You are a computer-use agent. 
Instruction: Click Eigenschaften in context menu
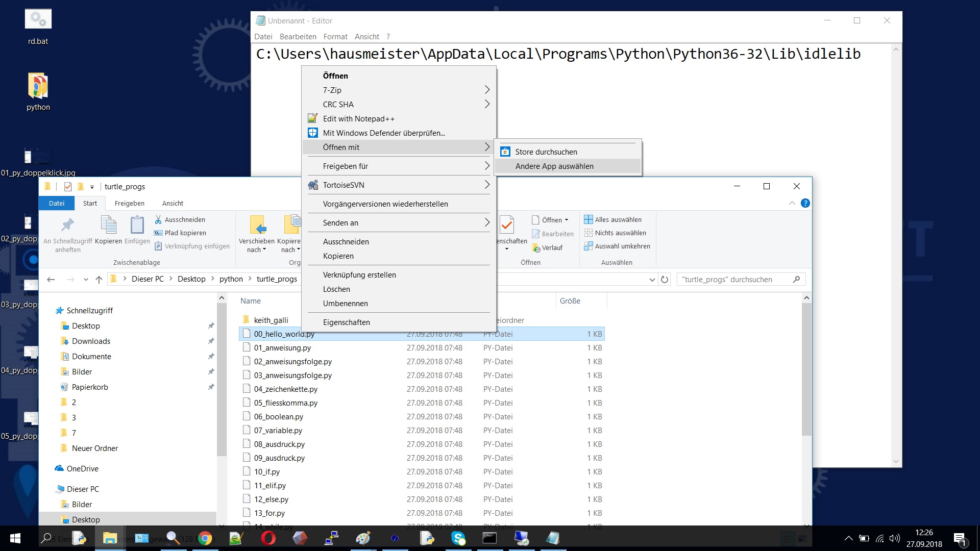click(x=346, y=321)
